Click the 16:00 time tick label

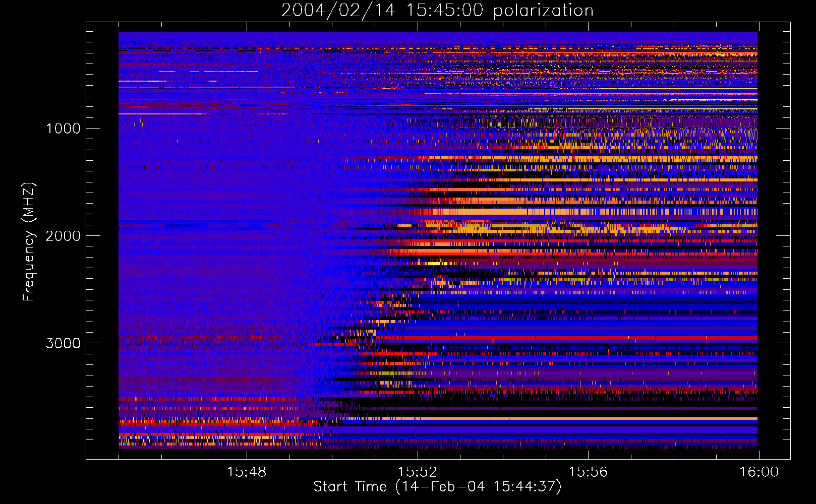(759, 472)
